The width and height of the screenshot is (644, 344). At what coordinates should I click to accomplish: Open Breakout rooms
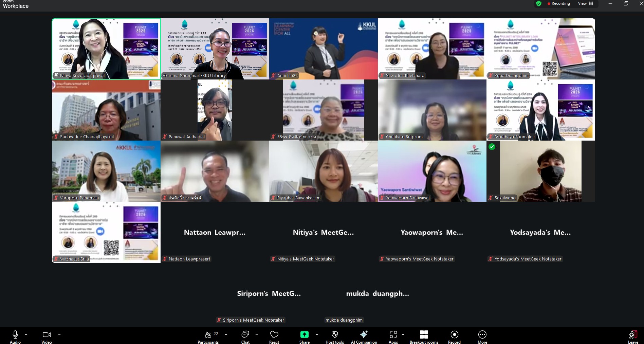(424, 336)
